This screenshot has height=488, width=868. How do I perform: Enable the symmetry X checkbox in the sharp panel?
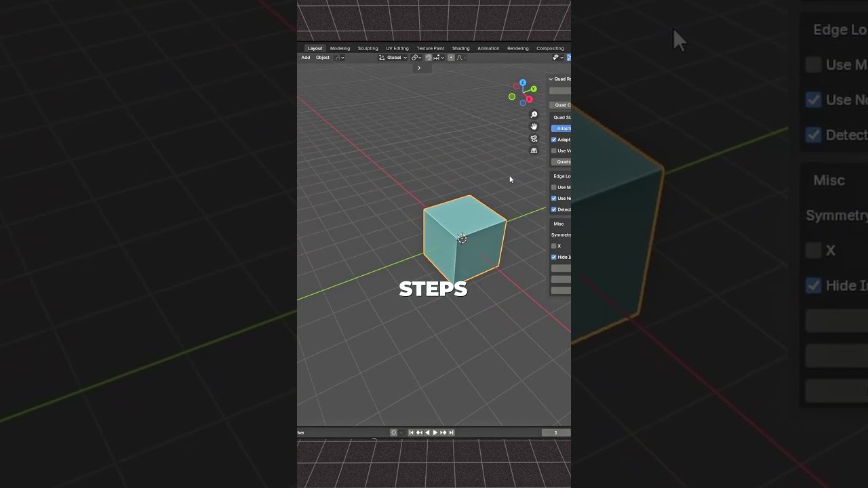click(554, 246)
